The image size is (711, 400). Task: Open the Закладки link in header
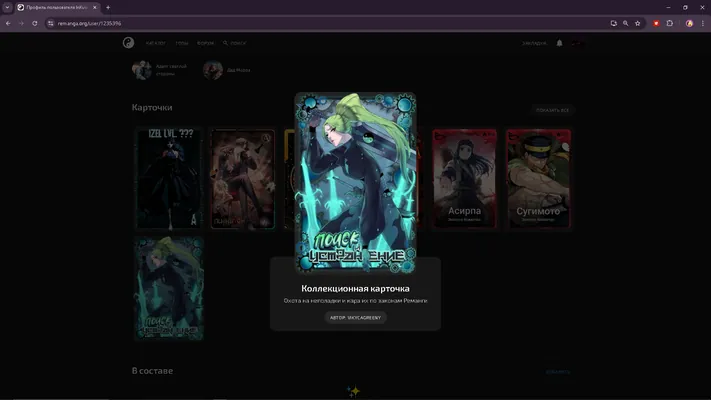(534, 43)
